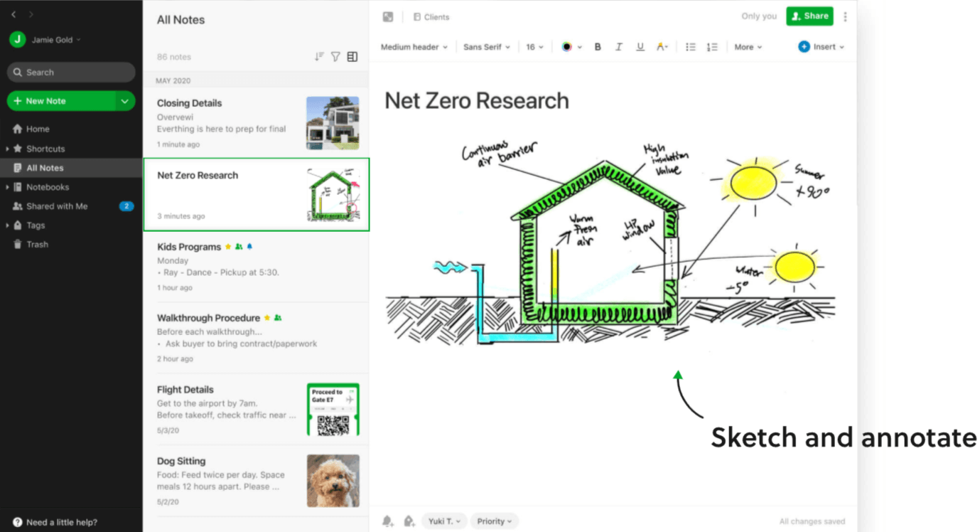
Task: Toggle bold formatting
Action: coord(598,47)
